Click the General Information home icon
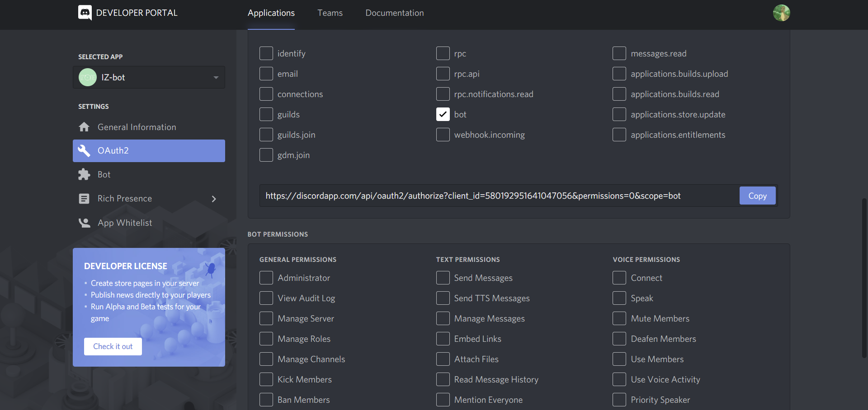The height and width of the screenshot is (410, 868). [x=84, y=127]
